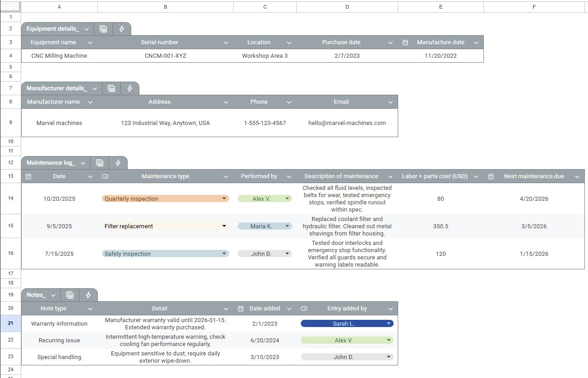The width and height of the screenshot is (588, 378).
Task: Click the lightning bolt icon on Notes_
Action: [x=88, y=295]
